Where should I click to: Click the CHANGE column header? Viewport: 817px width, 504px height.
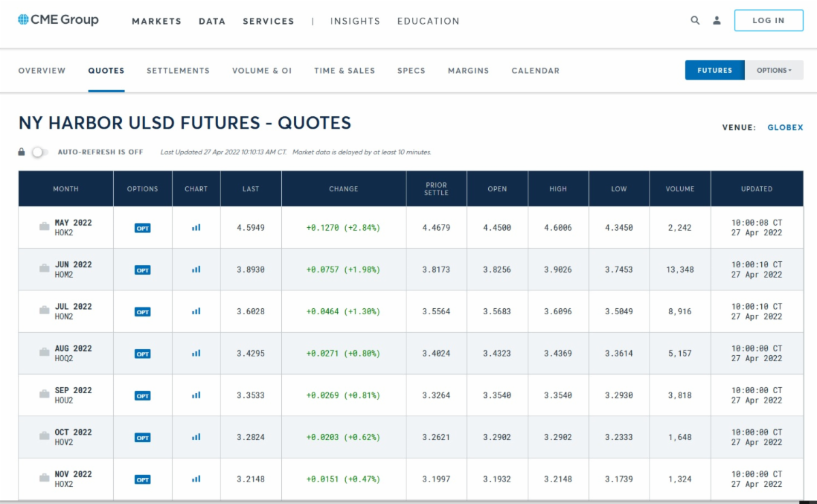tap(343, 188)
